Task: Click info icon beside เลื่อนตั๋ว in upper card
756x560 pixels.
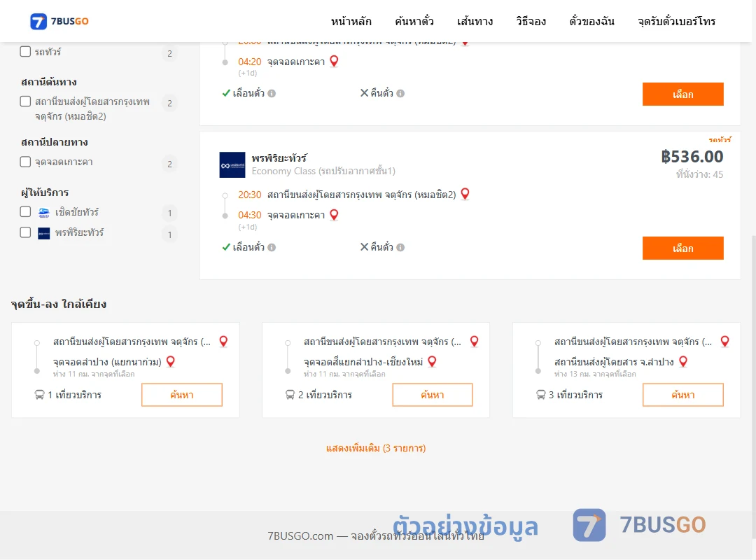Action: pyautogui.click(x=272, y=94)
